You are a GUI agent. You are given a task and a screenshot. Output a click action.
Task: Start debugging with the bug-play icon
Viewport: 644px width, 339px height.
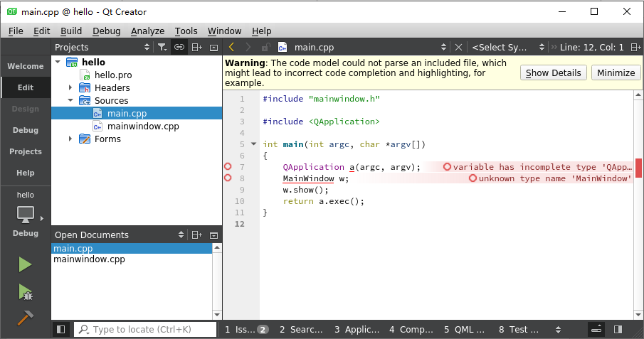tap(26, 292)
